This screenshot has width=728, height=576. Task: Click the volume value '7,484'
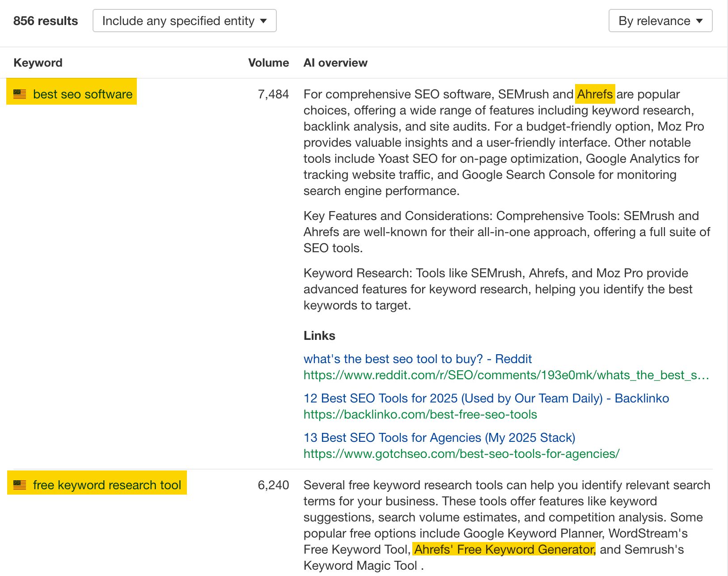pyautogui.click(x=273, y=94)
